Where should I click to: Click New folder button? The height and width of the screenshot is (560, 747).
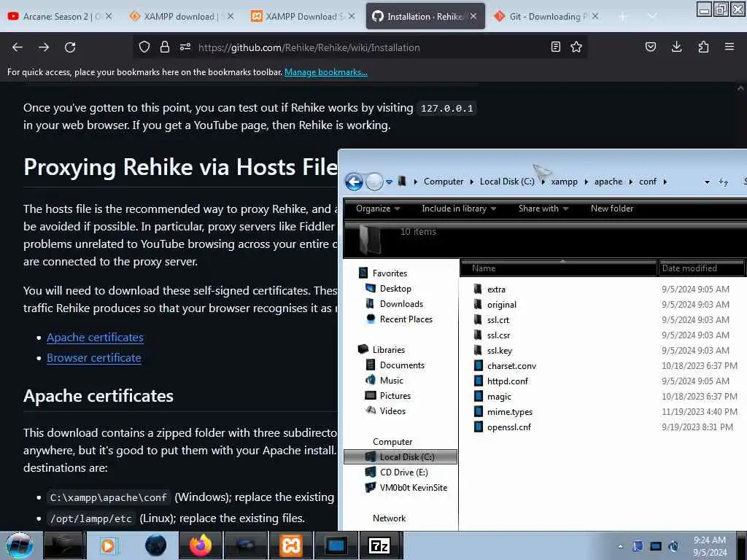[x=612, y=209]
